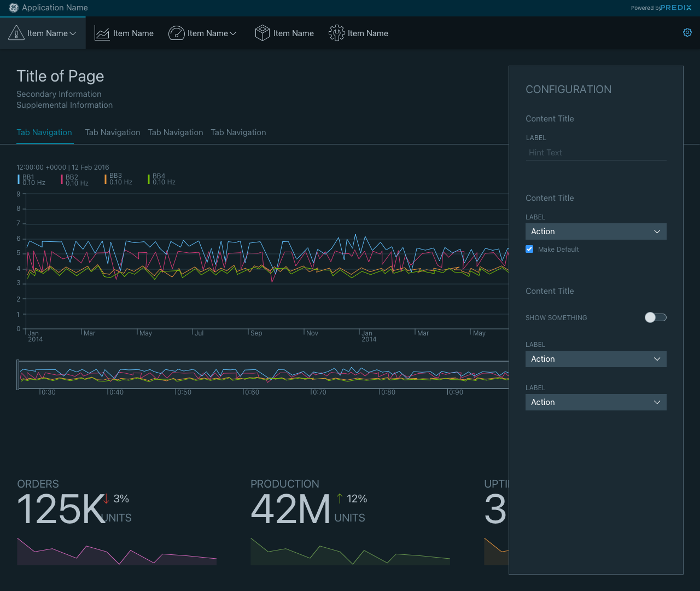Click the red down arrow beside 3%
Screen dimensions: 700x591
107,499
